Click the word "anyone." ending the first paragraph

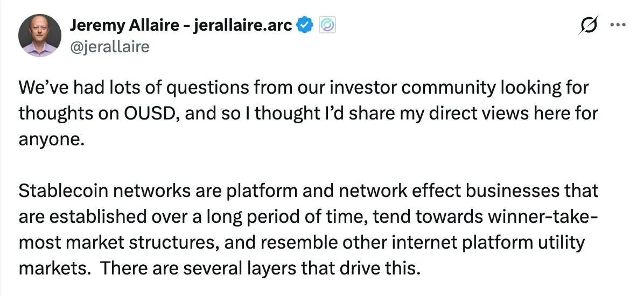51,139
